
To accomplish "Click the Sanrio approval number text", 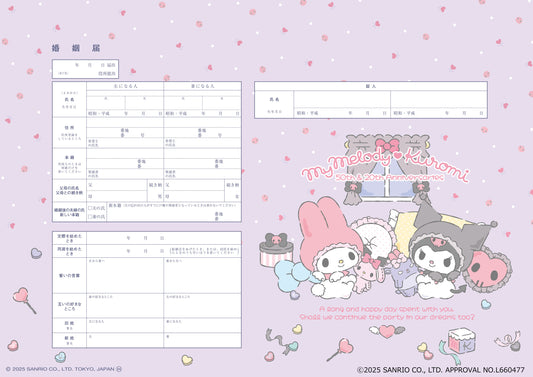I will (x=441, y=370).
